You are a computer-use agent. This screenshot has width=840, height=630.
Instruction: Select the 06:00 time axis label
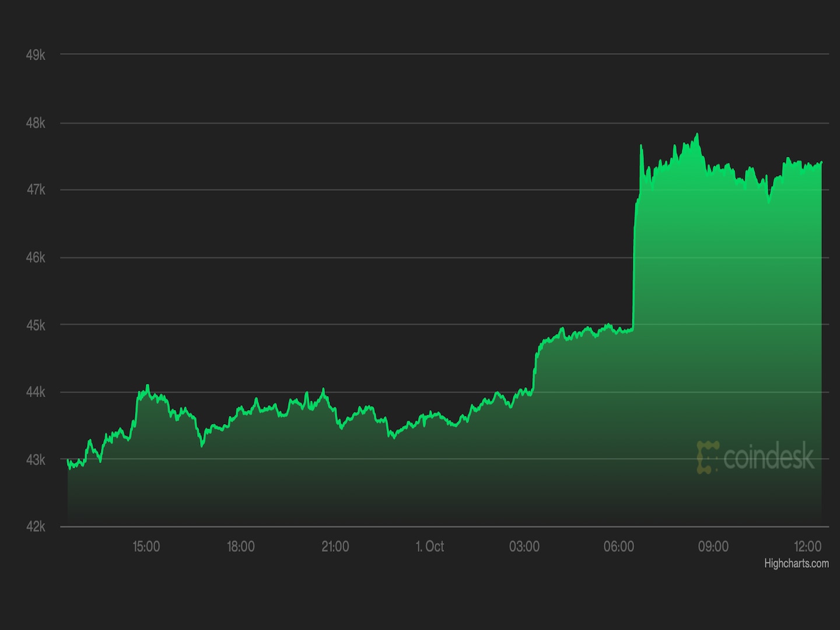[x=618, y=547]
